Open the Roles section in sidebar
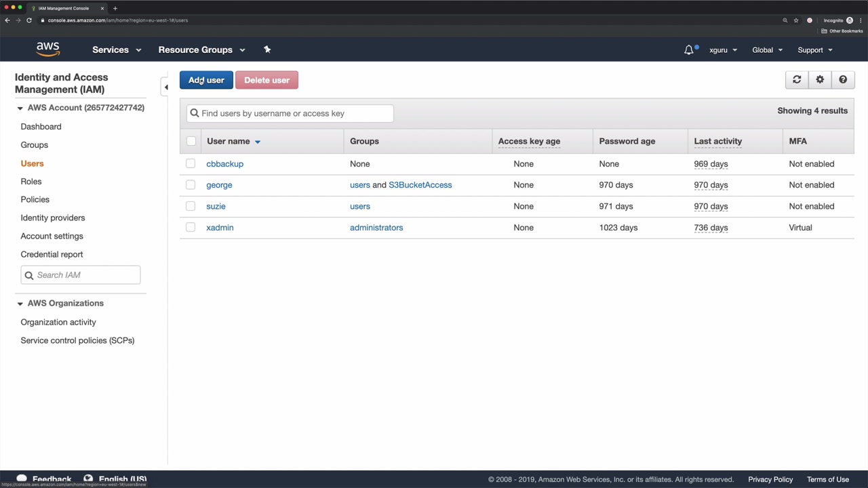Image resolution: width=868 pixels, height=488 pixels. 31,182
